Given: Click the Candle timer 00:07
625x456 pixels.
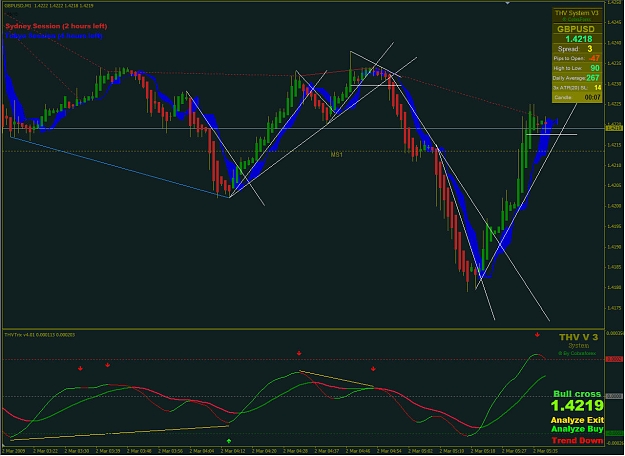Looking at the screenshot, I should 592,98.
